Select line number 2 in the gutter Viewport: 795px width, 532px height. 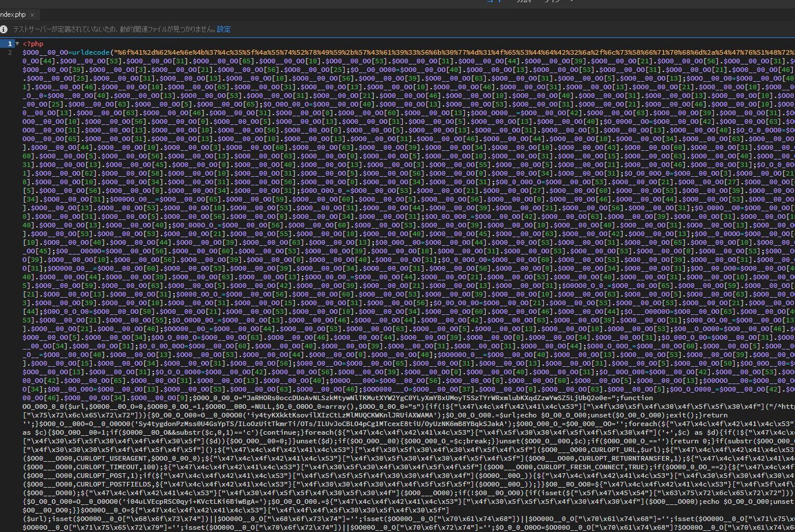click(x=10, y=52)
